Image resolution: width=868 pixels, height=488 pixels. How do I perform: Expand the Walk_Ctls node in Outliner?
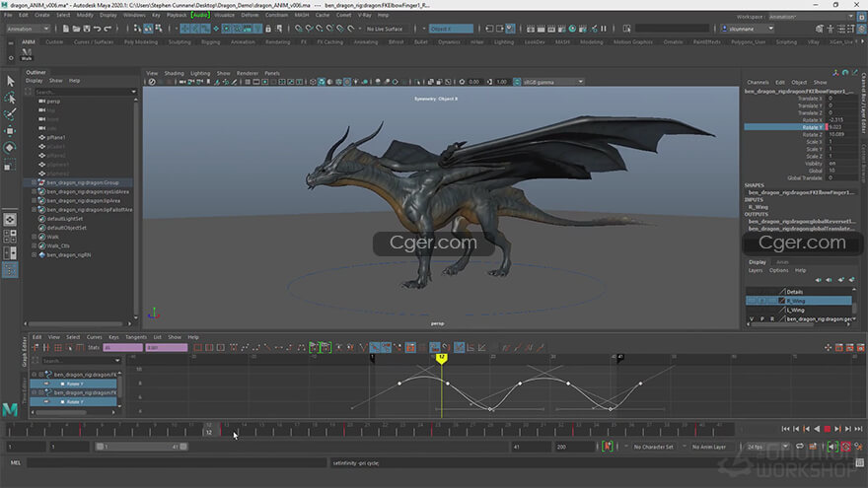point(34,245)
